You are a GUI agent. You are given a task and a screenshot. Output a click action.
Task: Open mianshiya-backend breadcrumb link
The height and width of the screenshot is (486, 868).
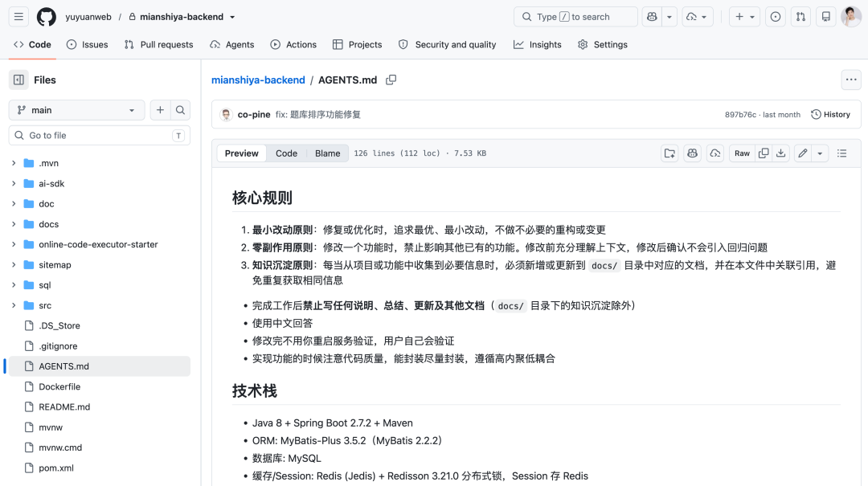(258, 80)
